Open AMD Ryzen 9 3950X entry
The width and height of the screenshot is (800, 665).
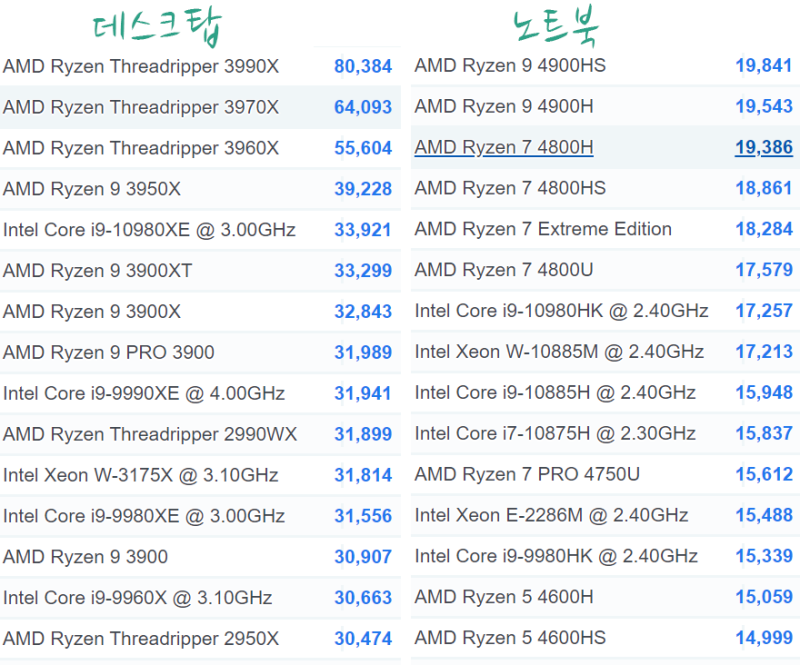click(92, 189)
